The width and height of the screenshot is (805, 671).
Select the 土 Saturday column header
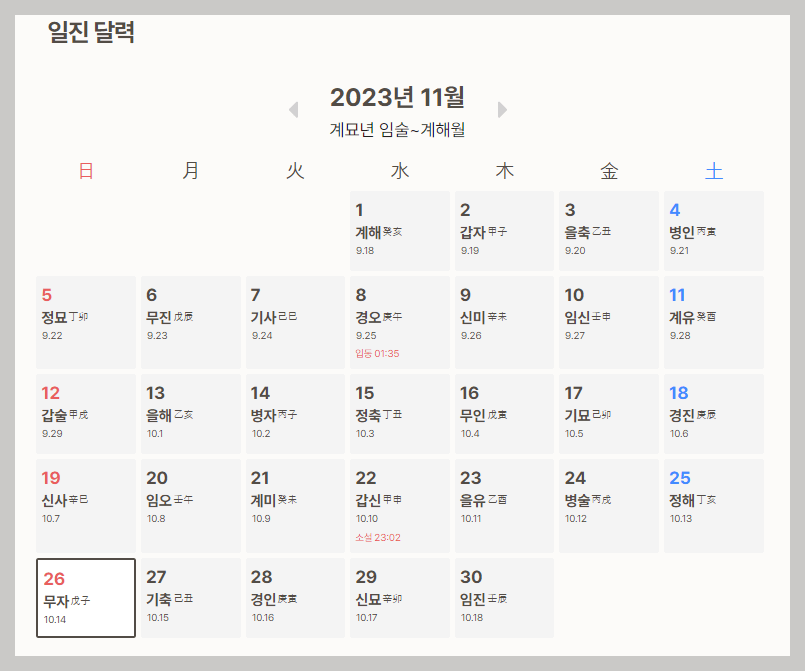(x=713, y=170)
